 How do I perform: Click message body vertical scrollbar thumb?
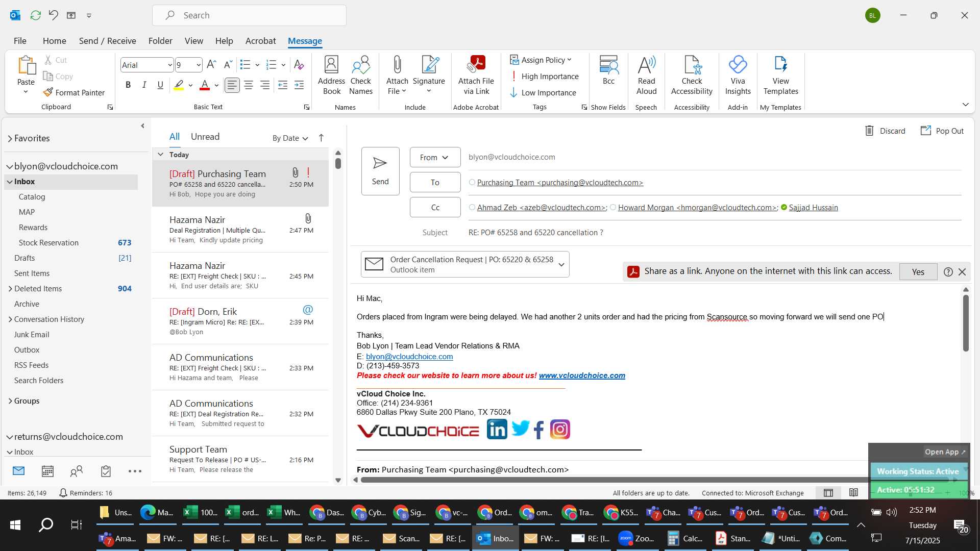tap(965, 323)
